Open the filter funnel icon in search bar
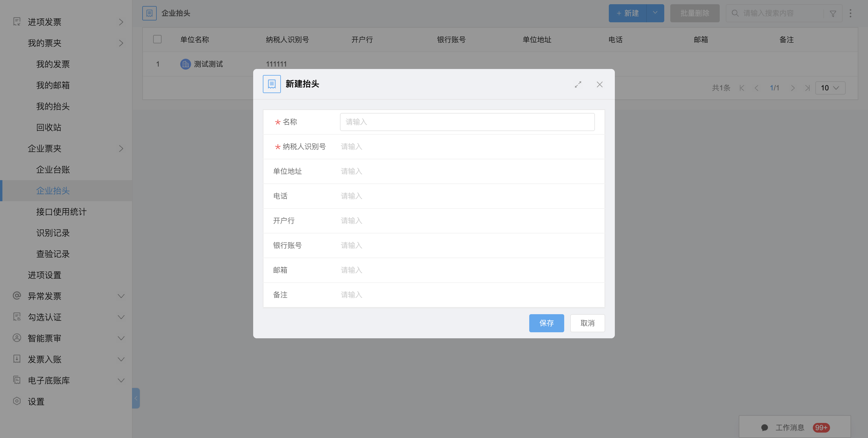The height and width of the screenshot is (438, 868). (x=833, y=14)
